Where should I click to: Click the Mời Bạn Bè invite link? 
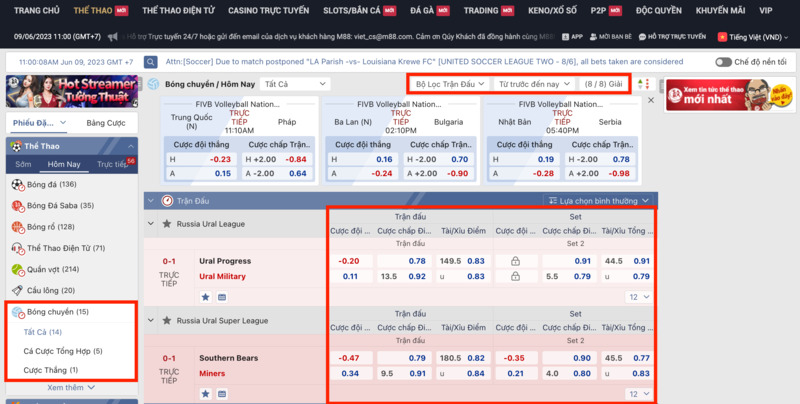(x=611, y=37)
